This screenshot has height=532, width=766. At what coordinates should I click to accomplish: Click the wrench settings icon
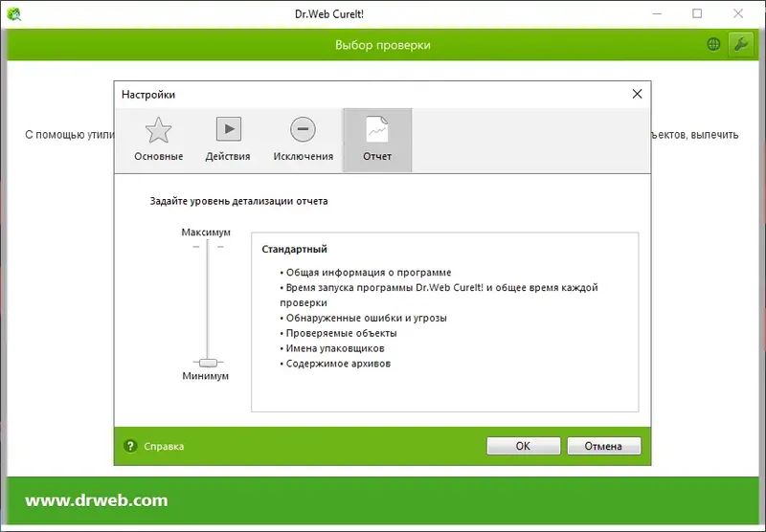pos(740,45)
